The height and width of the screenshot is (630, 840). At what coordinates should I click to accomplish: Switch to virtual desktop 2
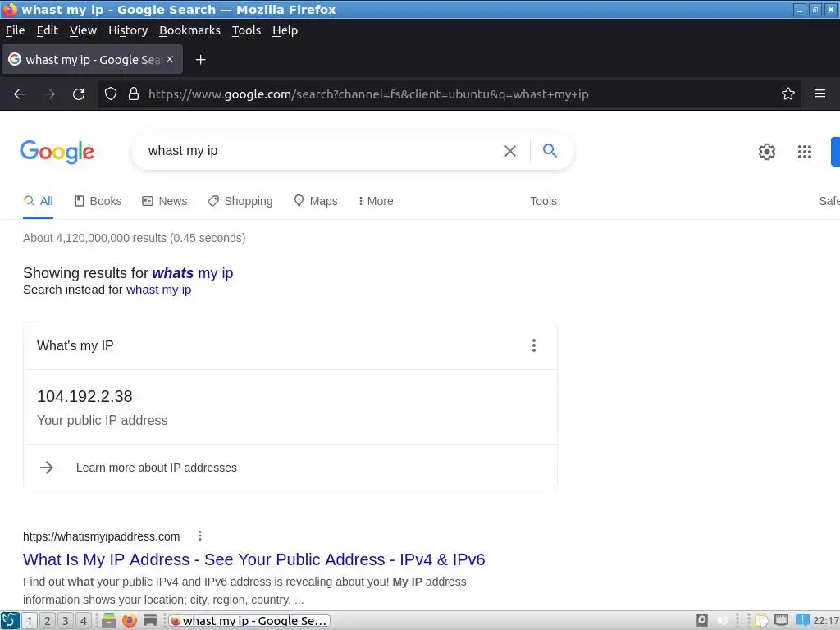click(47, 621)
